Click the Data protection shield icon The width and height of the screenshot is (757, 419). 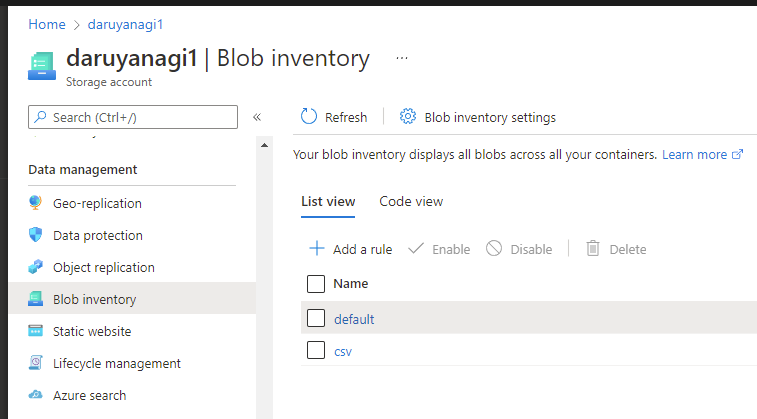coord(35,235)
